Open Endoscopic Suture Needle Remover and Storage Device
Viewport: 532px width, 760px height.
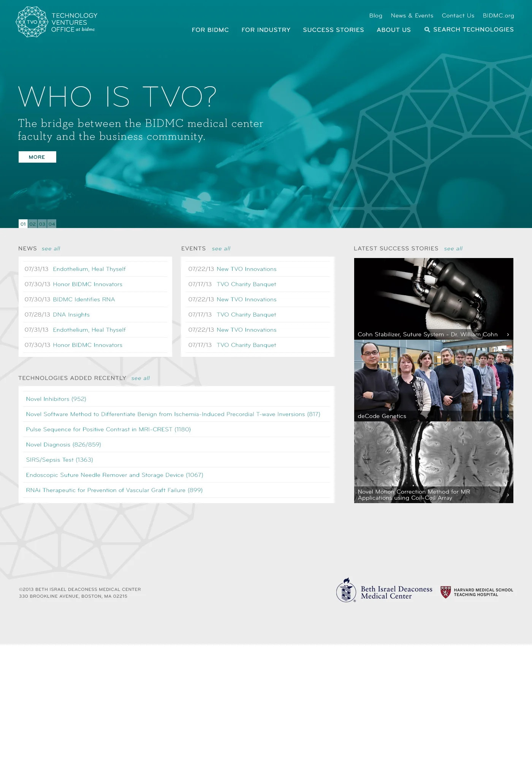(115, 475)
